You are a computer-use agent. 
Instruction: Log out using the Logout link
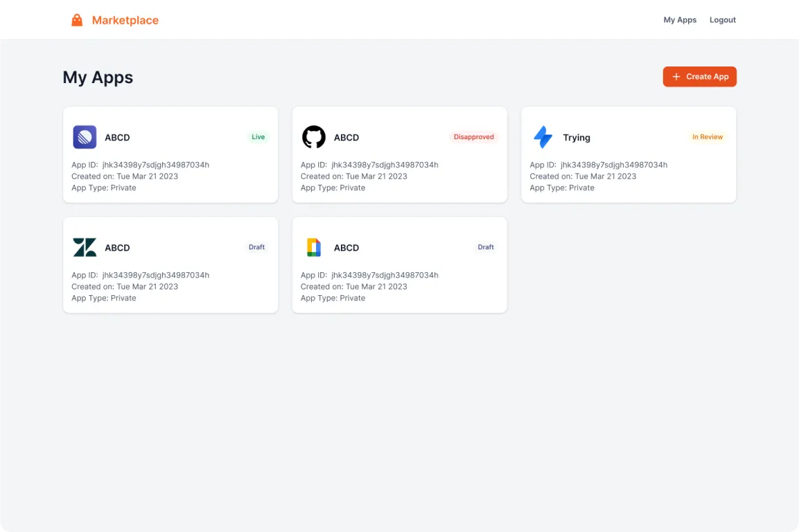723,20
